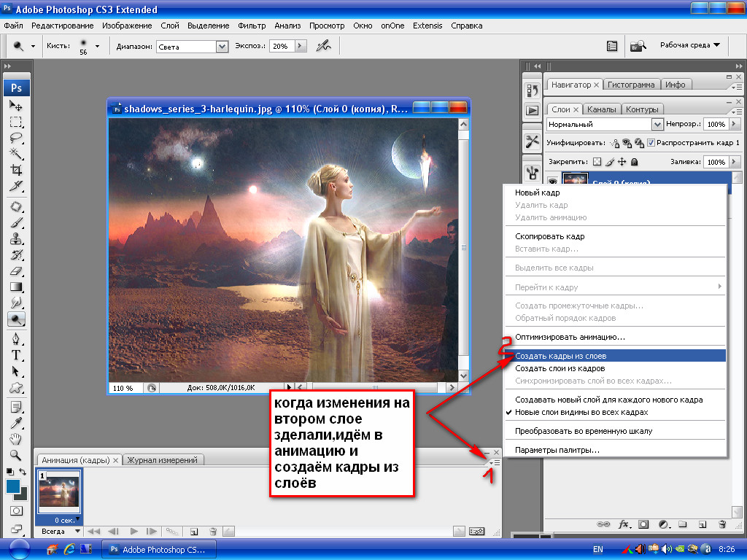Select the Dodge tool in toolbox
Image resolution: width=747 pixels, height=560 pixels.
pyautogui.click(x=16, y=319)
